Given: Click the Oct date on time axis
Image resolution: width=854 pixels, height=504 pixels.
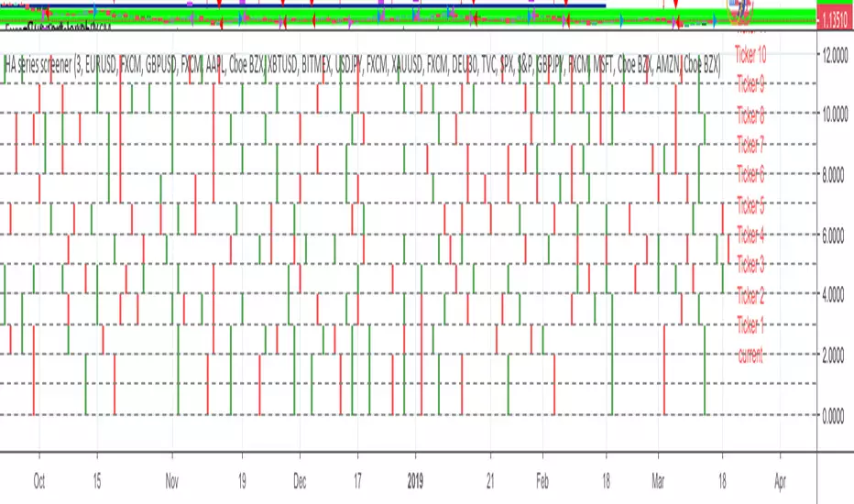Looking at the screenshot, I should [39, 481].
